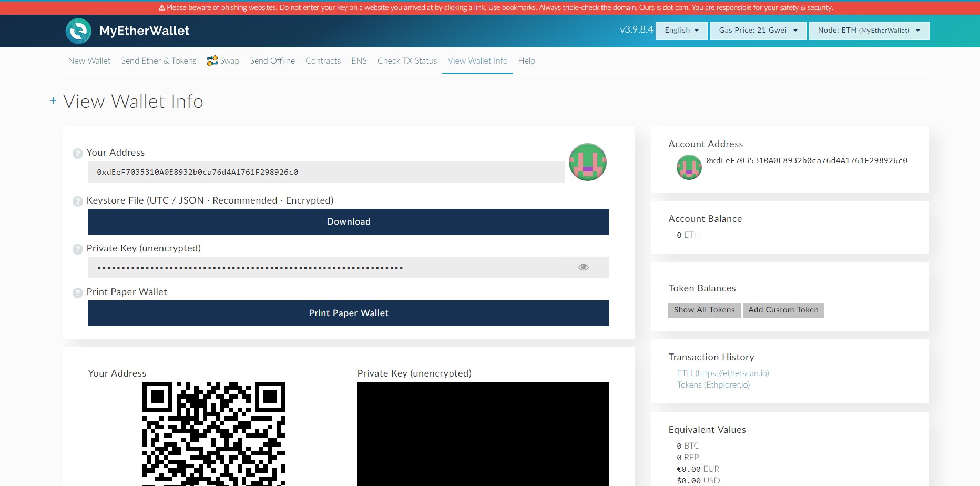Reveal the private key with the eye toggle
Screen dimensions: 980x486
[x=584, y=267]
